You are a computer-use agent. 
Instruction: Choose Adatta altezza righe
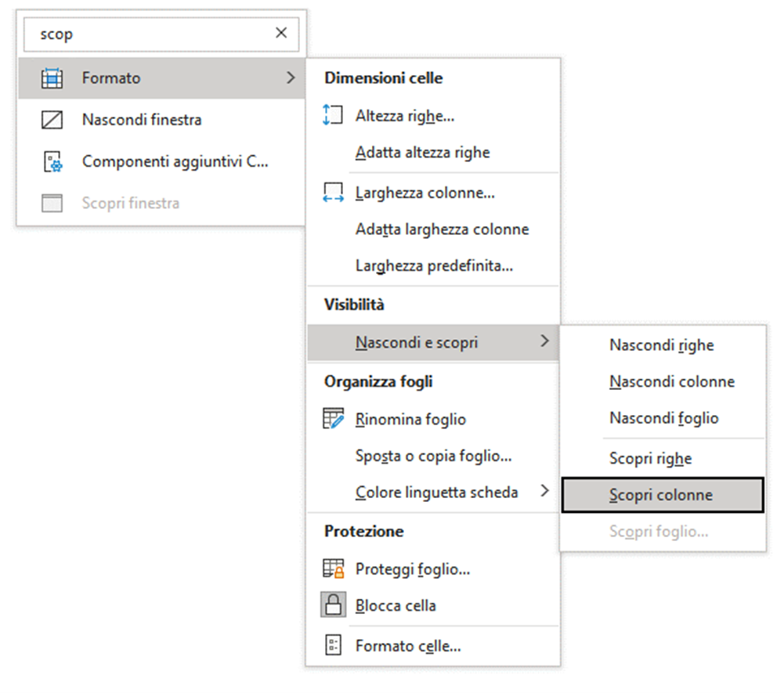tap(433, 152)
